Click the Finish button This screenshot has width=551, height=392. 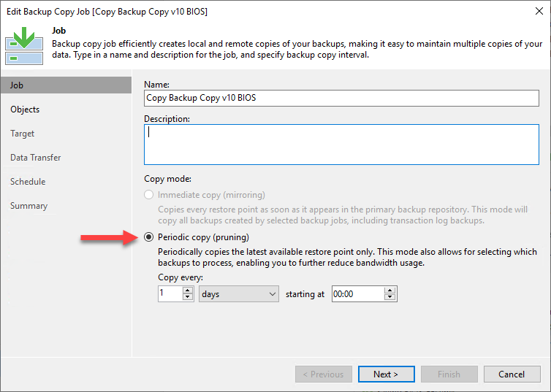click(x=449, y=374)
